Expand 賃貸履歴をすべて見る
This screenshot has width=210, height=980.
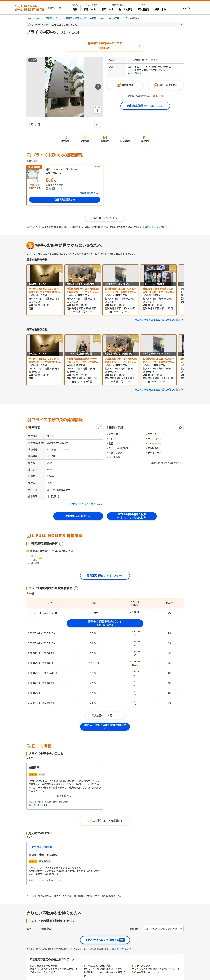[x=105, y=716]
